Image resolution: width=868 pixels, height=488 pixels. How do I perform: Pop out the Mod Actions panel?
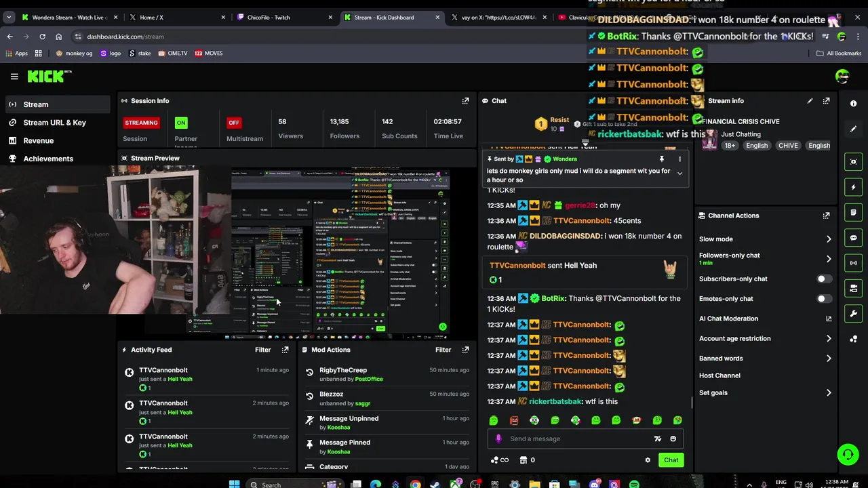point(465,350)
